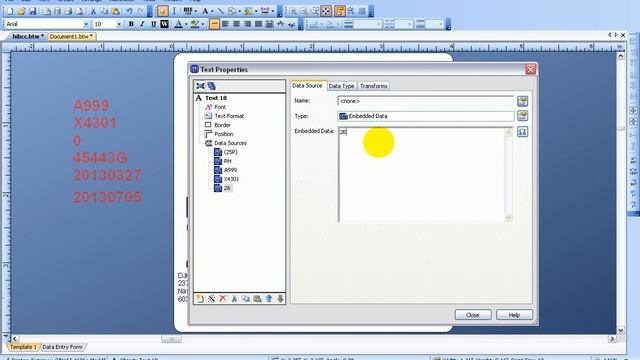Select the text cursor tool

[x=174, y=11]
